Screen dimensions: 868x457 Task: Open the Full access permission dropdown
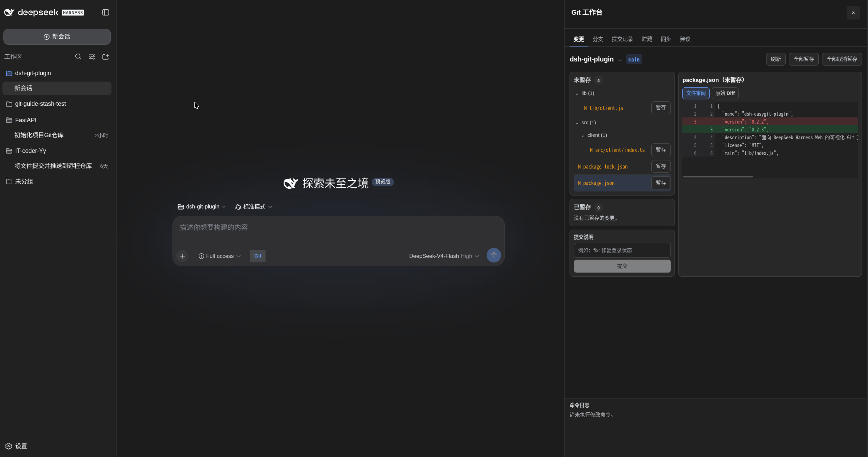click(x=220, y=256)
